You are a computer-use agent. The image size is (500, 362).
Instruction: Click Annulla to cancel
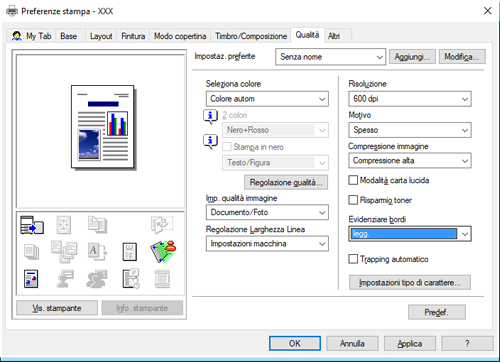click(x=352, y=343)
